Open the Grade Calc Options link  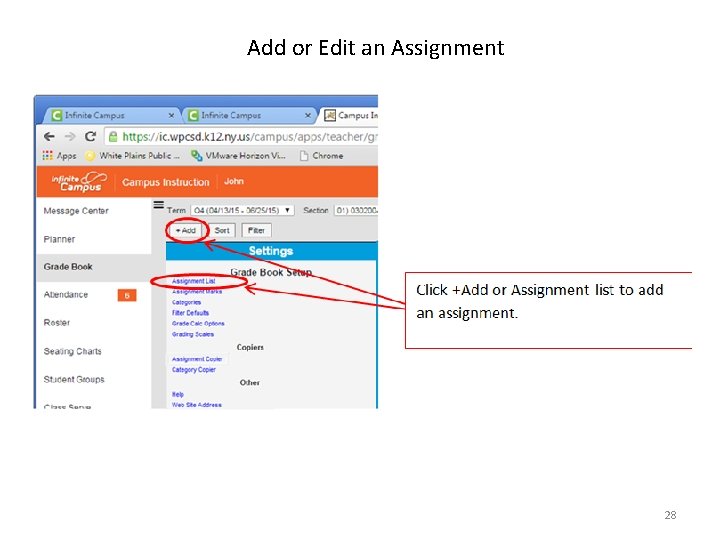[x=198, y=324]
